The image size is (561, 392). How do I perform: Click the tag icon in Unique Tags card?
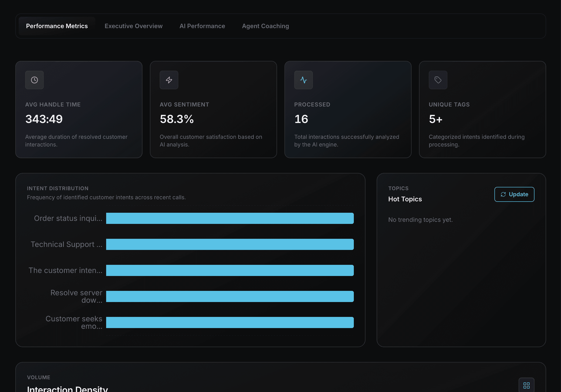click(438, 80)
